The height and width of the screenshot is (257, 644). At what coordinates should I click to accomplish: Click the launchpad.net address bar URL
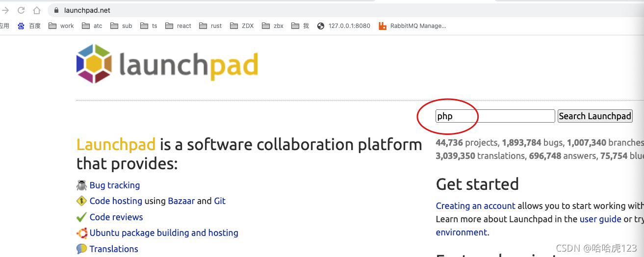(x=87, y=10)
